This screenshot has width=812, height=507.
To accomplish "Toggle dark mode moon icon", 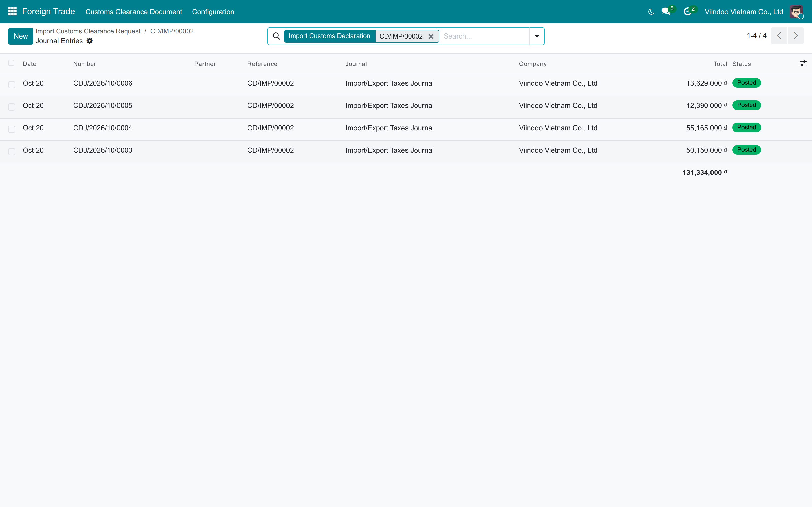I will click(x=651, y=12).
